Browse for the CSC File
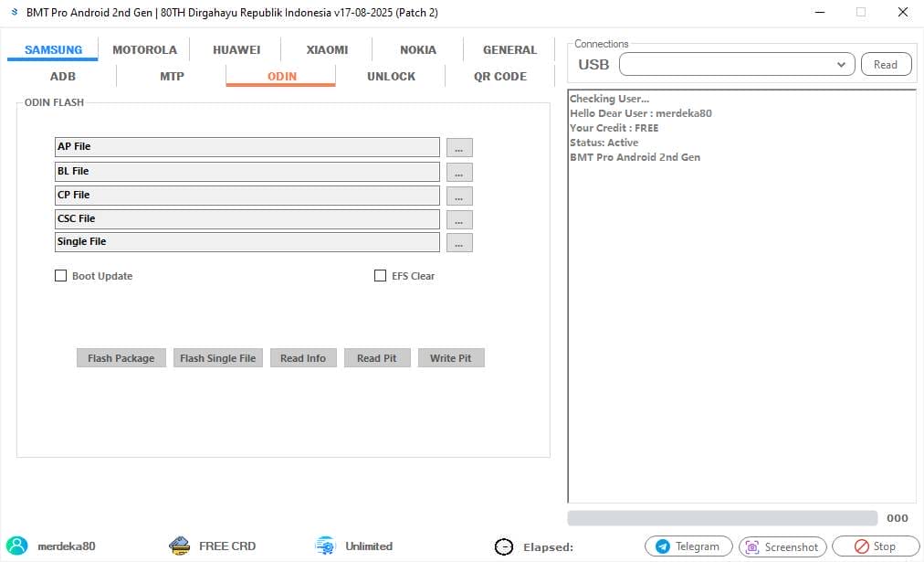924x562 pixels. [459, 219]
